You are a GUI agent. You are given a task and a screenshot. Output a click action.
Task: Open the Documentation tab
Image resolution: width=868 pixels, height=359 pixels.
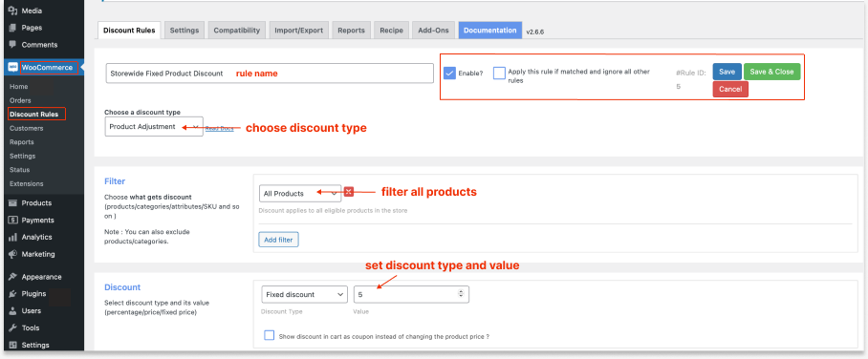click(x=489, y=31)
